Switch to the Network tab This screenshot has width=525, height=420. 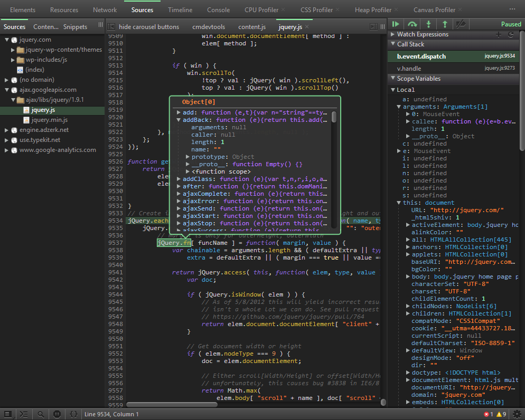[105, 10]
